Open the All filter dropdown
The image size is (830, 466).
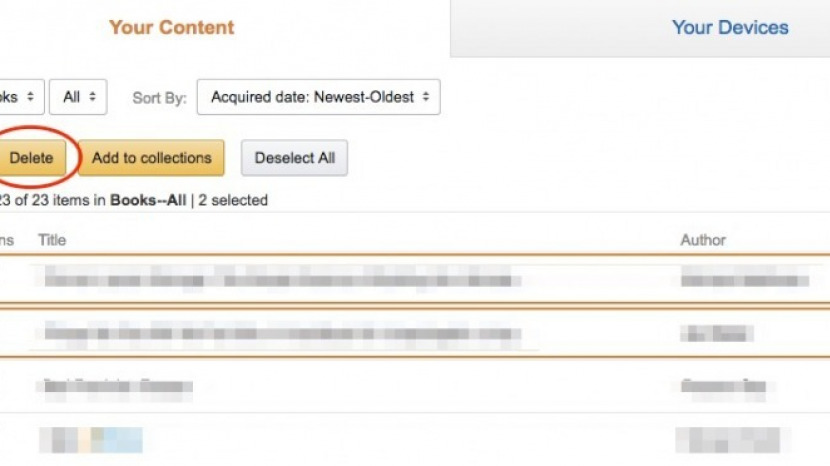coord(78,97)
